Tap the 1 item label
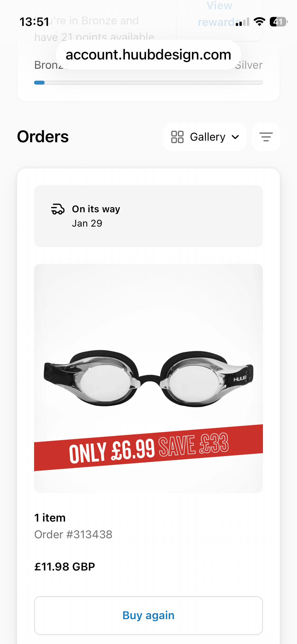The width and height of the screenshot is (297, 644). point(50,518)
